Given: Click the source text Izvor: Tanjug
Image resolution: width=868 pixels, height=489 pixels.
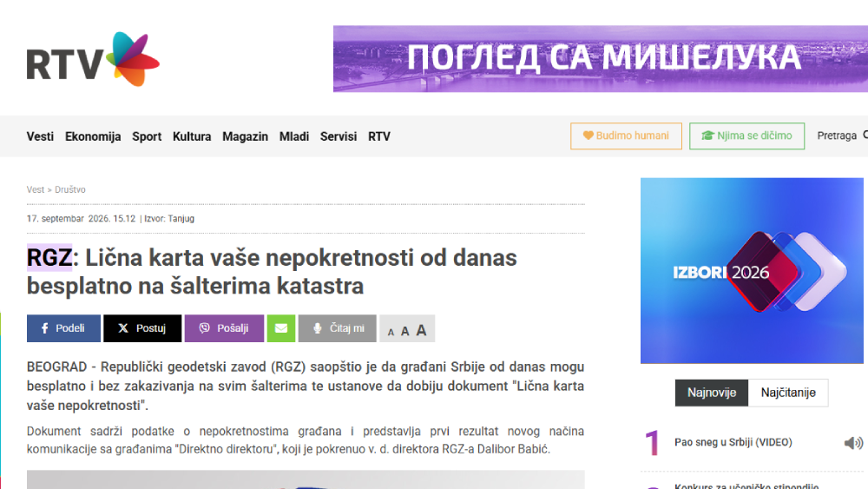Looking at the screenshot, I should pyautogui.click(x=169, y=219).
